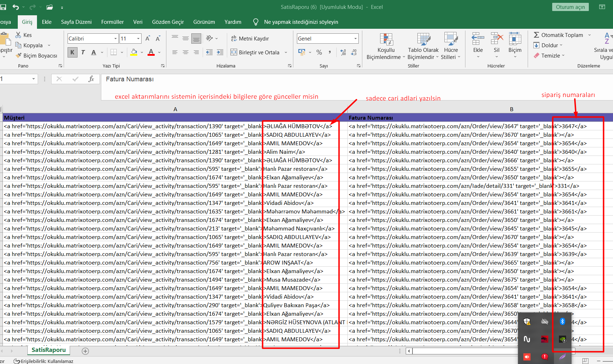Image resolution: width=613 pixels, height=364 pixels.
Task: Click the Bluetooth icon in system tray
Action: [562, 321]
